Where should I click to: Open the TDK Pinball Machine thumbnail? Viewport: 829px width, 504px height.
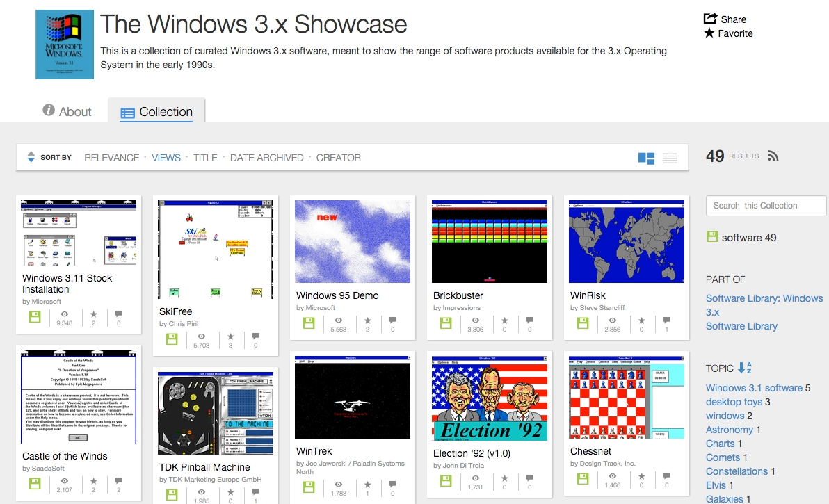216,413
